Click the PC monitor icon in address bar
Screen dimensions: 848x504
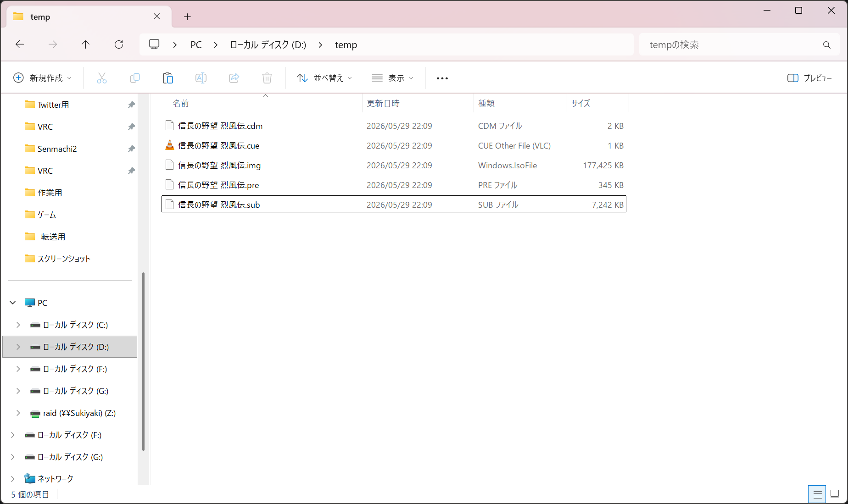(x=154, y=44)
